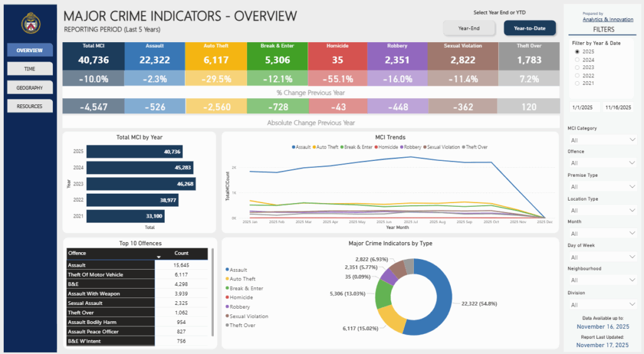Click the start date field showing 1/1/2025
Viewport: 644px width, 354px height.
pos(584,108)
